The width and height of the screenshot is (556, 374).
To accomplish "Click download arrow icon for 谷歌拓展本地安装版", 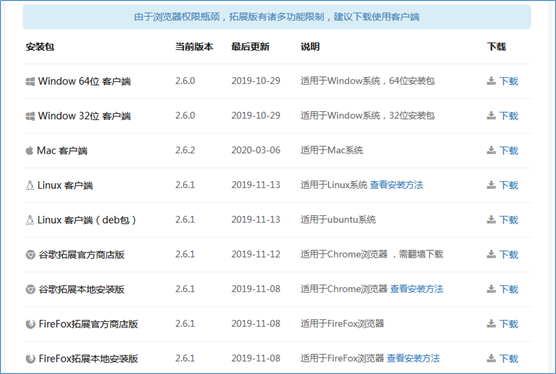I will (491, 289).
